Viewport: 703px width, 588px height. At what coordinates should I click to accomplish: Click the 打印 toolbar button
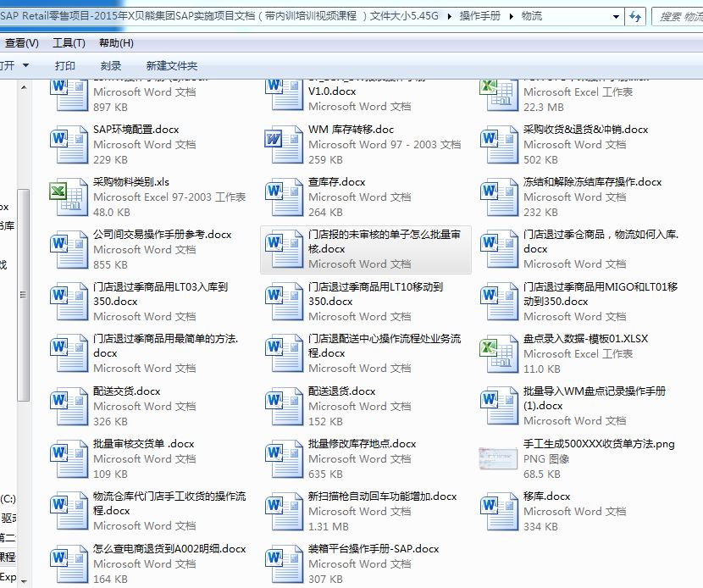[65, 66]
